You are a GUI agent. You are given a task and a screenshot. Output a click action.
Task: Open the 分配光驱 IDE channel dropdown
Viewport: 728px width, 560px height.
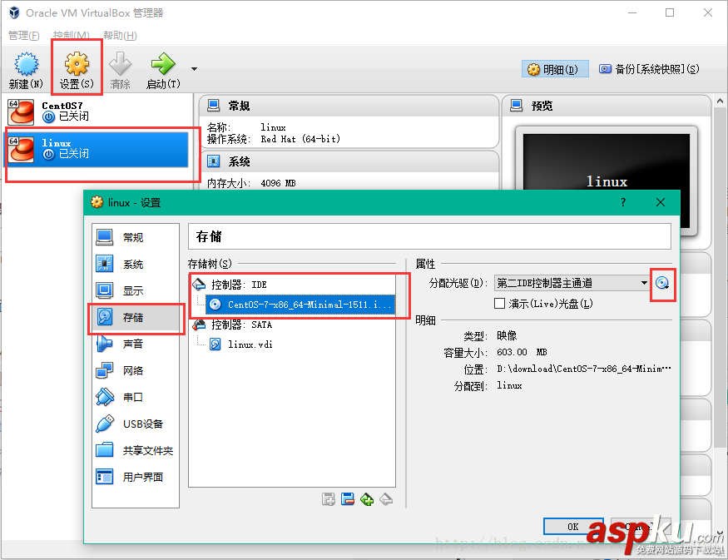[x=572, y=283]
